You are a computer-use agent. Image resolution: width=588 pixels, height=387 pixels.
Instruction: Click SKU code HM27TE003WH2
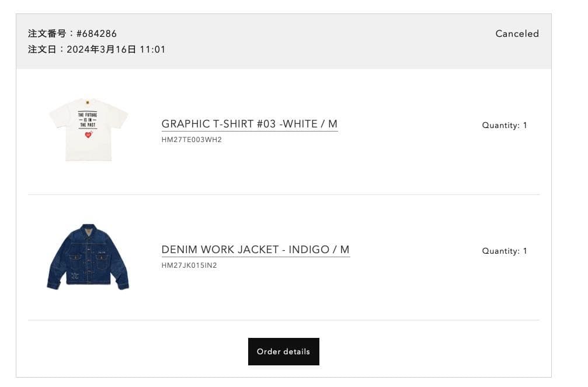[x=192, y=140]
